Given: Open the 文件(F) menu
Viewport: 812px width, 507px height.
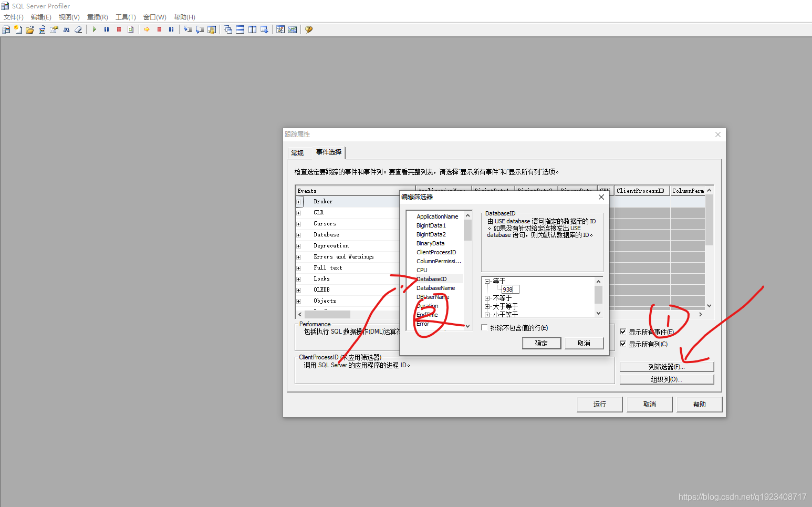Looking at the screenshot, I should pos(14,17).
